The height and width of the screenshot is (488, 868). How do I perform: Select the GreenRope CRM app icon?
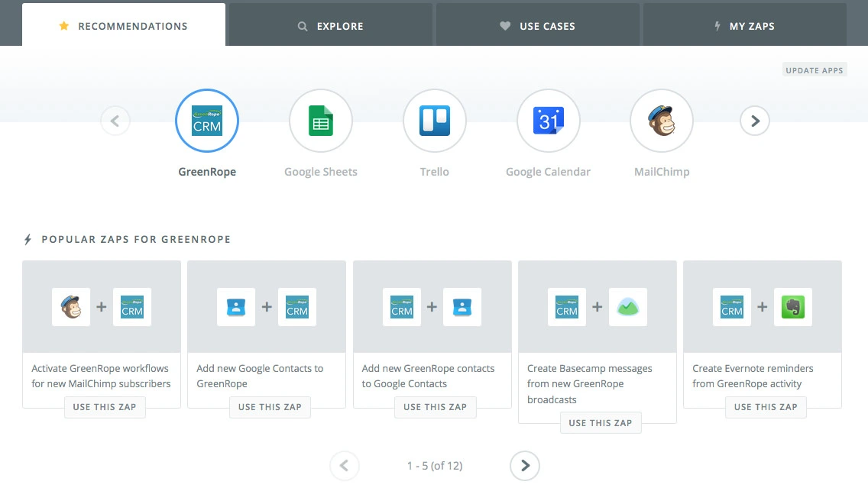pos(207,121)
